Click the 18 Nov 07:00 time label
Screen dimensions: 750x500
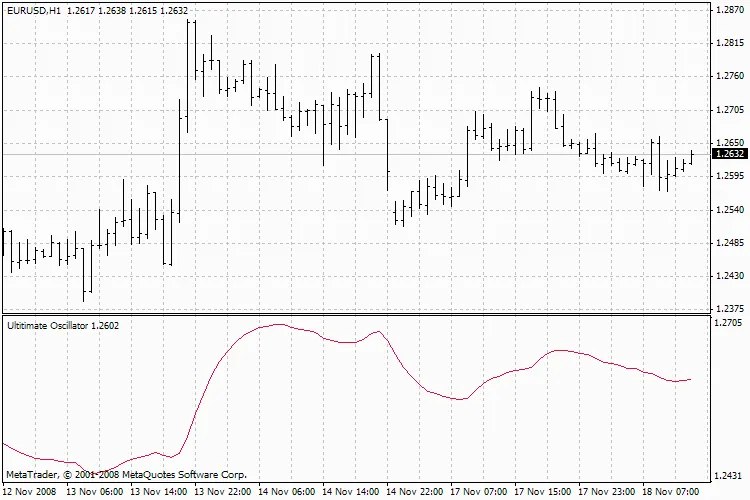point(673,492)
